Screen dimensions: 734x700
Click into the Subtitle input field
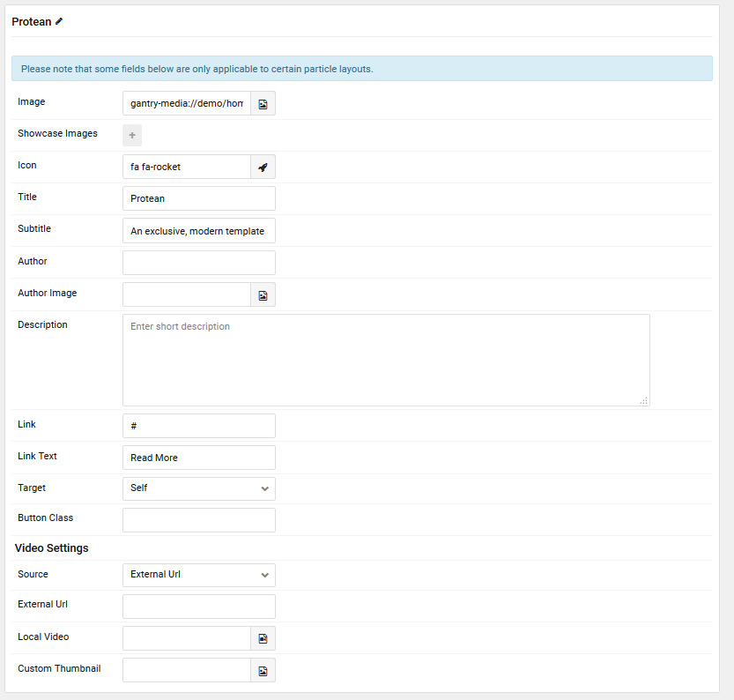[199, 231]
